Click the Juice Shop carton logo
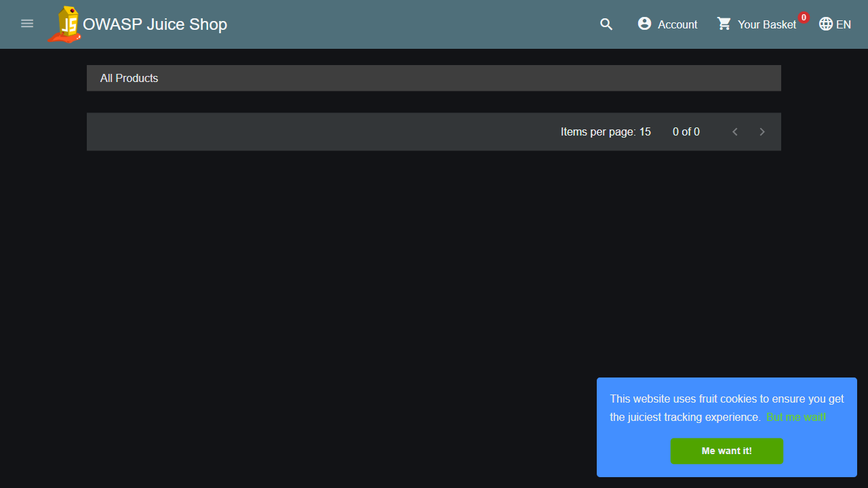Image resolution: width=868 pixels, height=488 pixels. 64,24
